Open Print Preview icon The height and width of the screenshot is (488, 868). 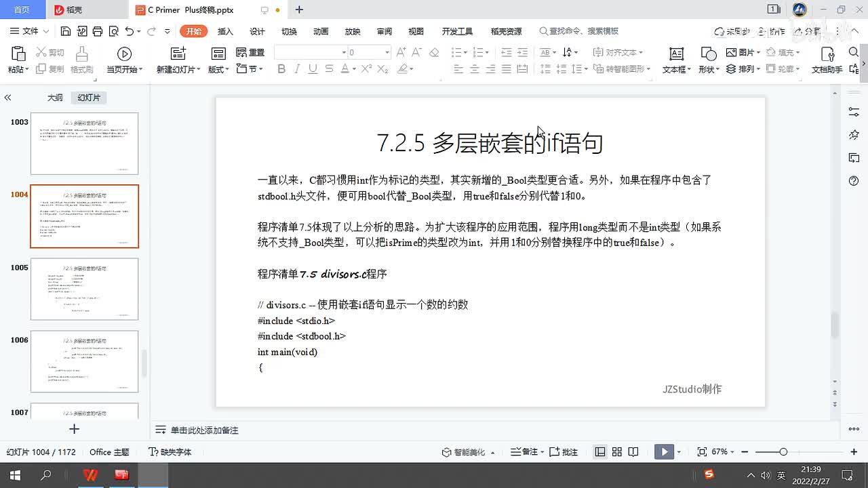click(x=113, y=31)
